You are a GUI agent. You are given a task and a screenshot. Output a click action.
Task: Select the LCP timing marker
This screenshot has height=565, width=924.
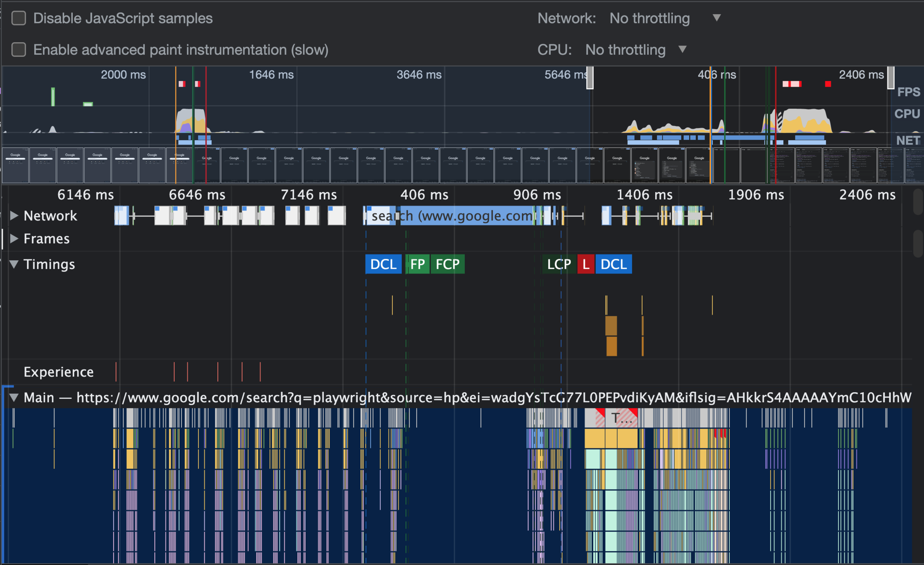pos(559,264)
